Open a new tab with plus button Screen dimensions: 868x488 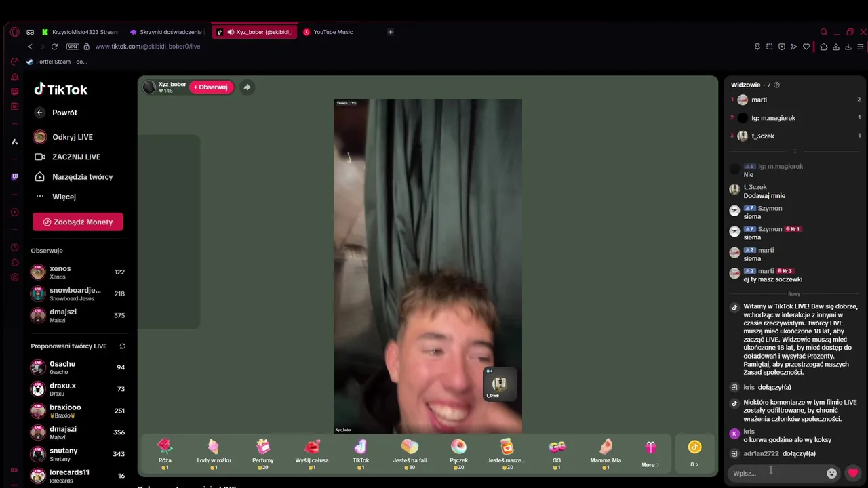[390, 32]
